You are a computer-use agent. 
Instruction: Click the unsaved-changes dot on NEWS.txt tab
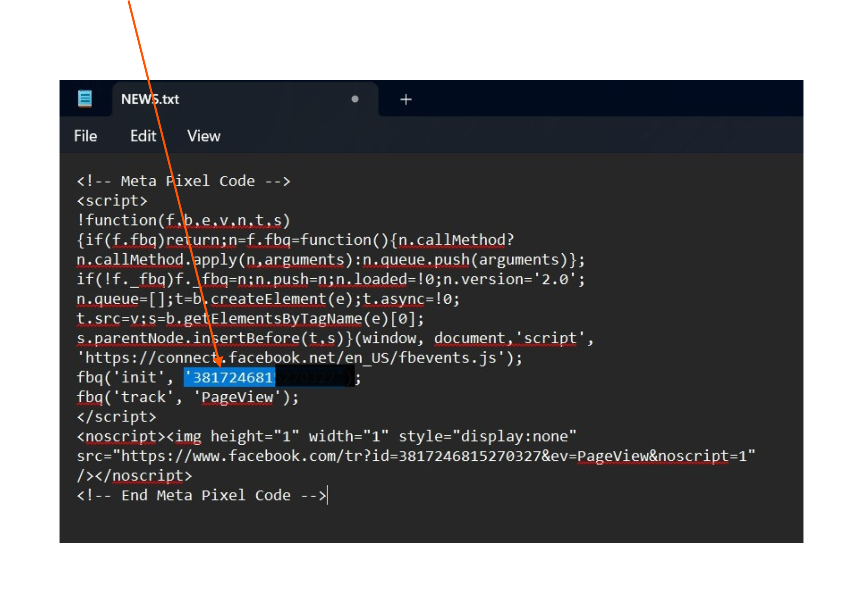[x=355, y=99]
